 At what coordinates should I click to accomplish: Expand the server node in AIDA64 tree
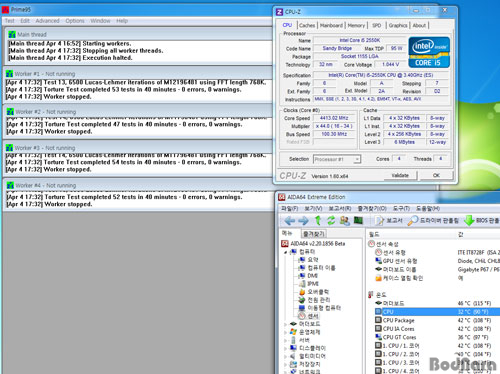[286, 340]
